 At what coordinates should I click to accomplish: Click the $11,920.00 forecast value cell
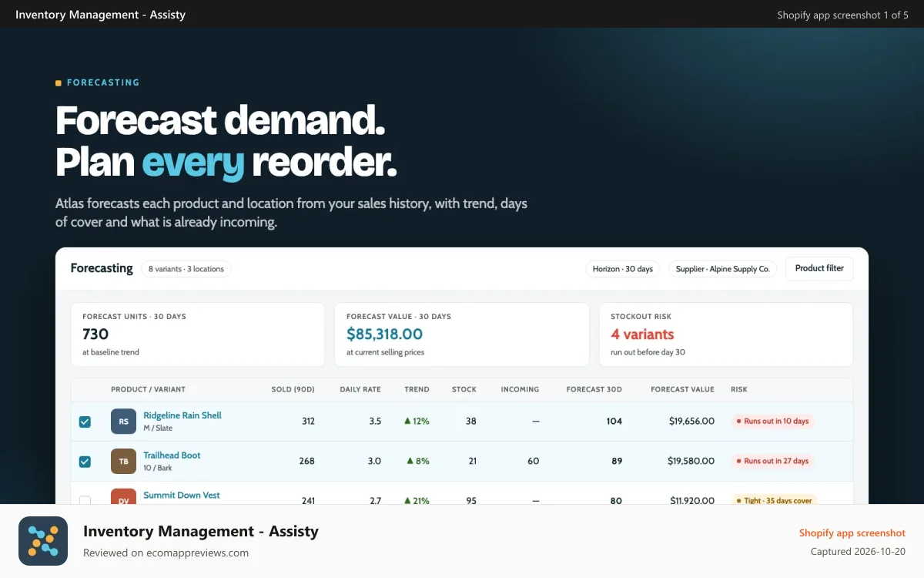tap(691, 501)
